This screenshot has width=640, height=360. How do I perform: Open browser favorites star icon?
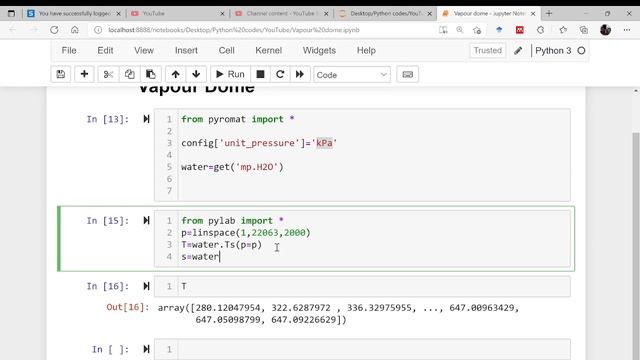click(x=563, y=30)
